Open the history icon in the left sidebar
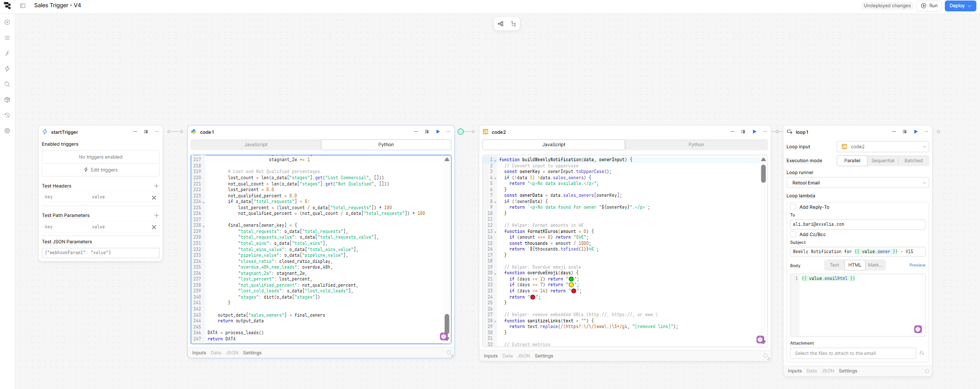 click(x=7, y=115)
